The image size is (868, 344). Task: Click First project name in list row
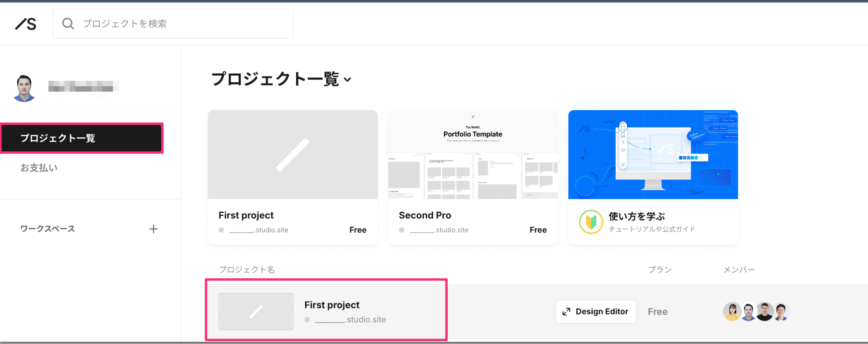tap(332, 305)
